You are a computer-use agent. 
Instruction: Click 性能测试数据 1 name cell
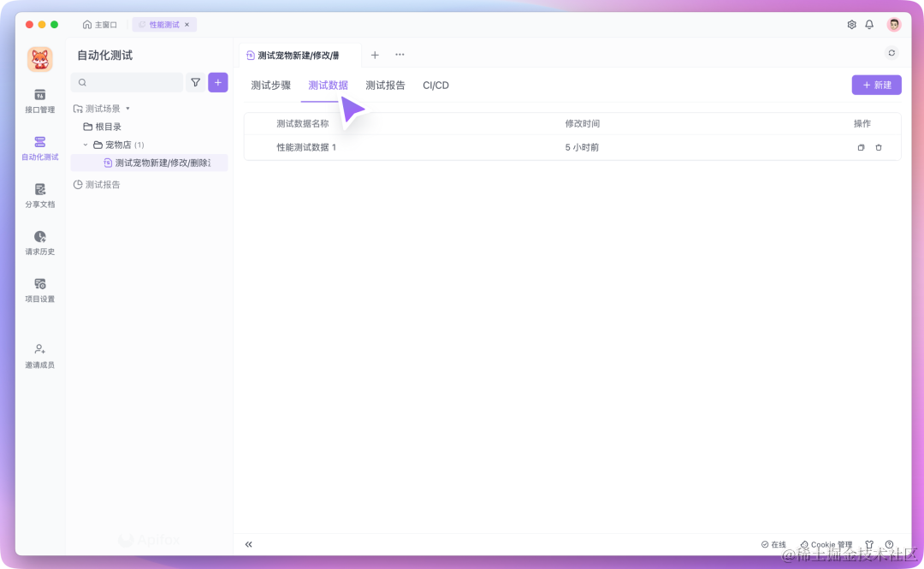coord(306,147)
